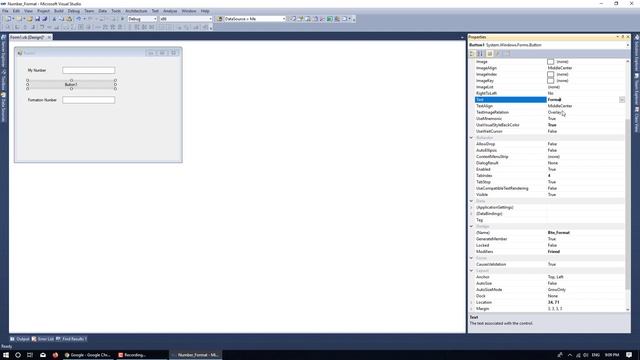Viewport: 640px width, 360px height.
Task: Click the Open File toolbar icon
Action: (30, 19)
